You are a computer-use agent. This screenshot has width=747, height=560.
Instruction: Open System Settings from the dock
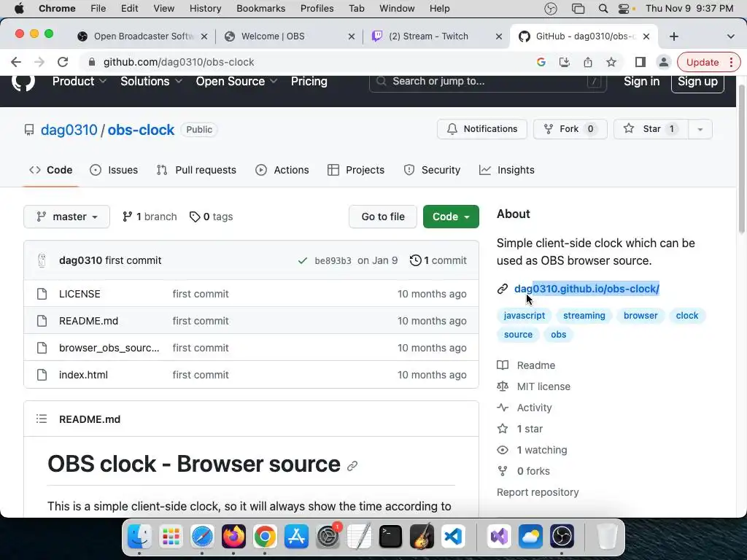[328, 537]
